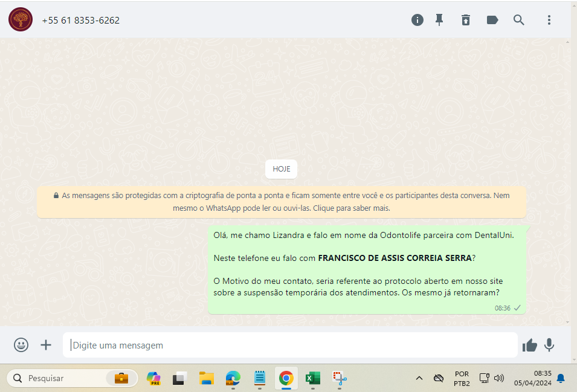Delete the chat with the trash icon
577x392 pixels.
tap(466, 20)
